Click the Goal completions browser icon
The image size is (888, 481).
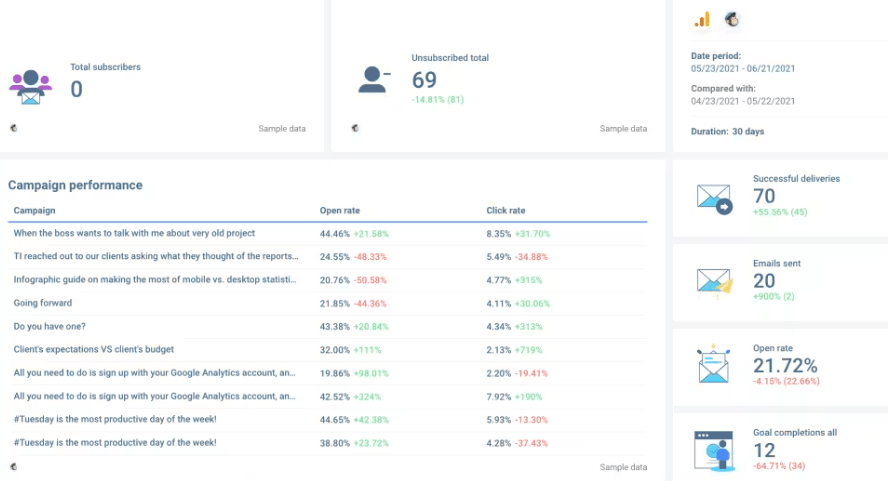pyautogui.click(x=714, y=451)
